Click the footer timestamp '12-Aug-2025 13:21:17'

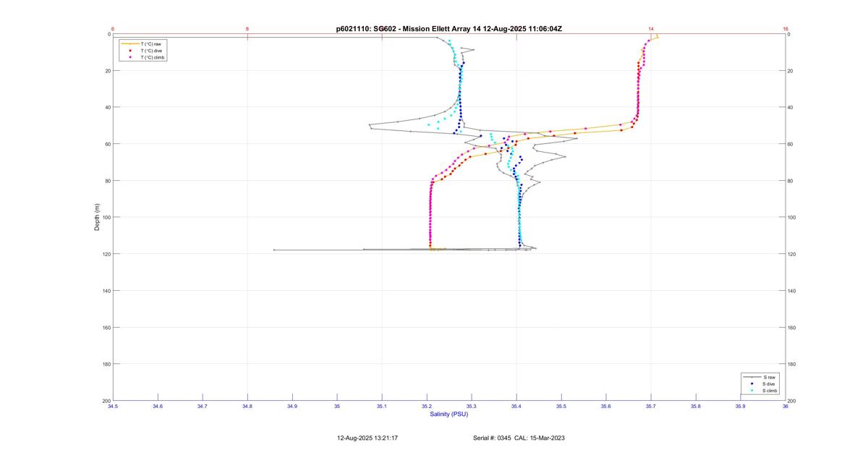367,438
